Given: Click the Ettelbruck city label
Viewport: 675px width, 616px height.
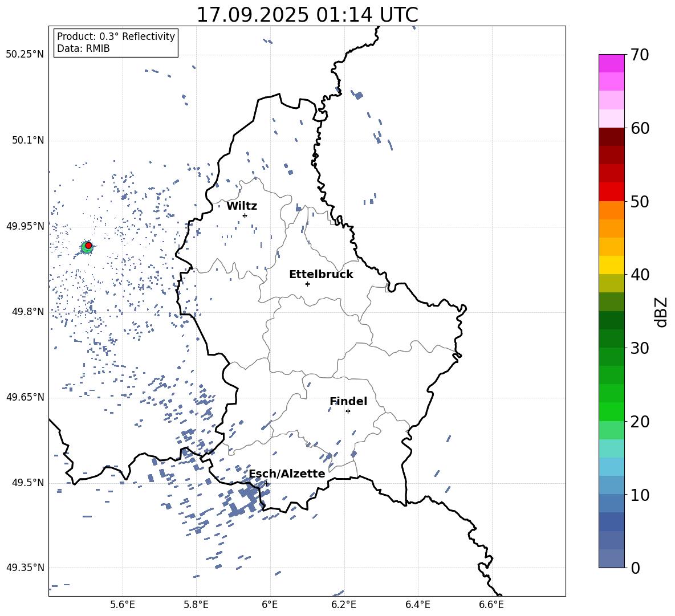Looking at the screenshot, I should (321, 275).
